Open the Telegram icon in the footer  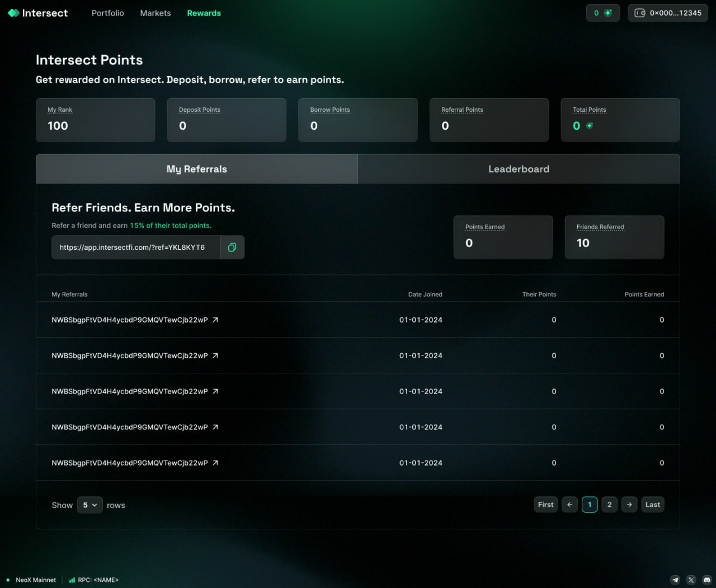pyautogui.click(x=675, y=580)
